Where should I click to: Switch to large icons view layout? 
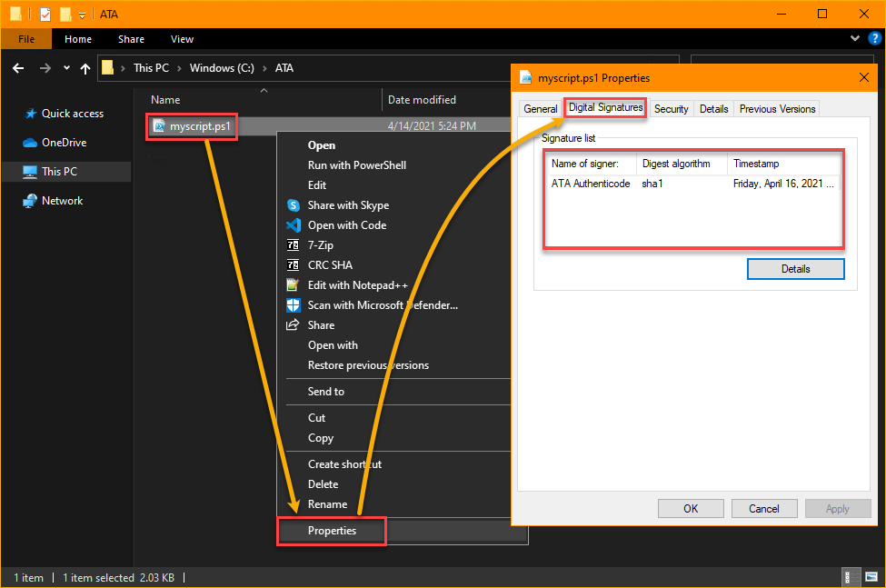pos(871,577)
